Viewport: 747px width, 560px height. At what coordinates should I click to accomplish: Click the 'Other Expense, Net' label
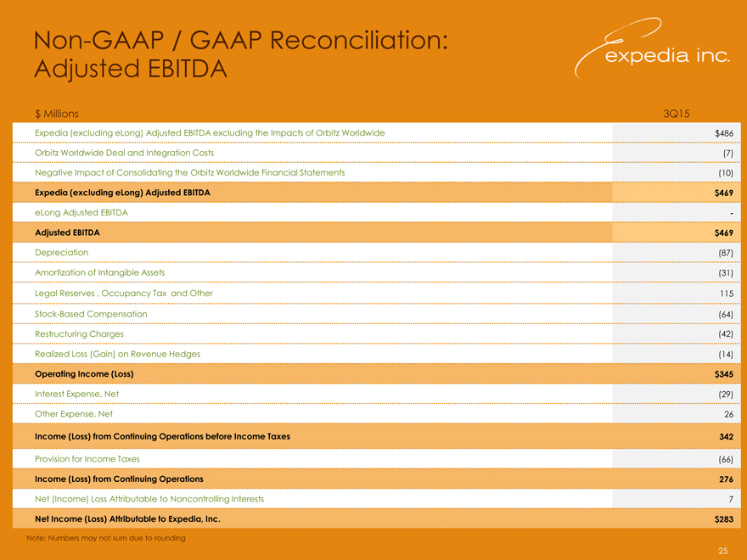[74, 414]
